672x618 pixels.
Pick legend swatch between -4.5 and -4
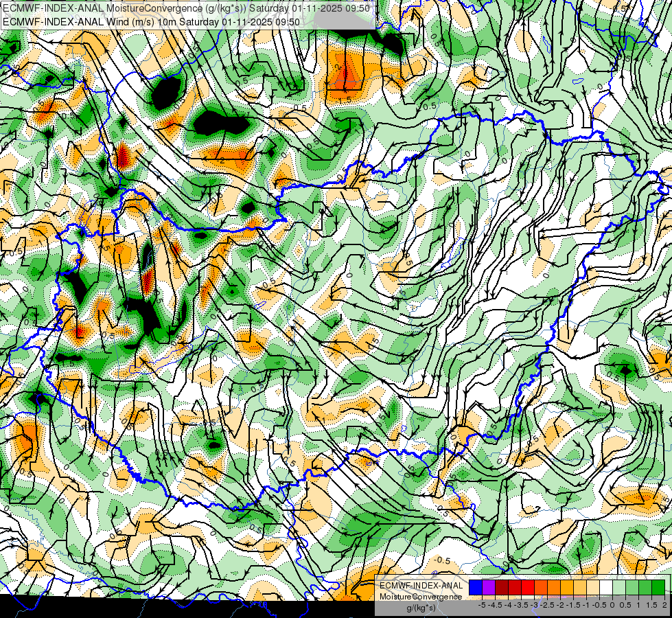[x=502, y=588]
